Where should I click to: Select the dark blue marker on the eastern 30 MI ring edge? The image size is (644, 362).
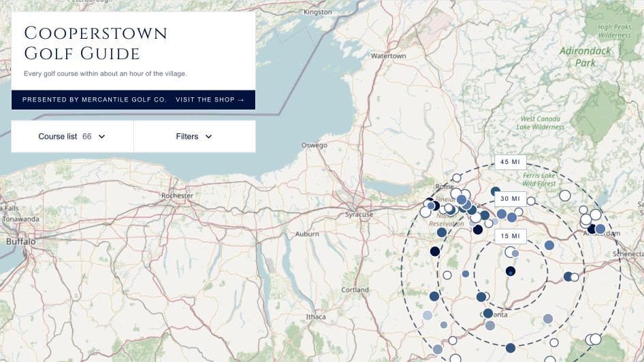pyautogui.click(x=568, y=277)
